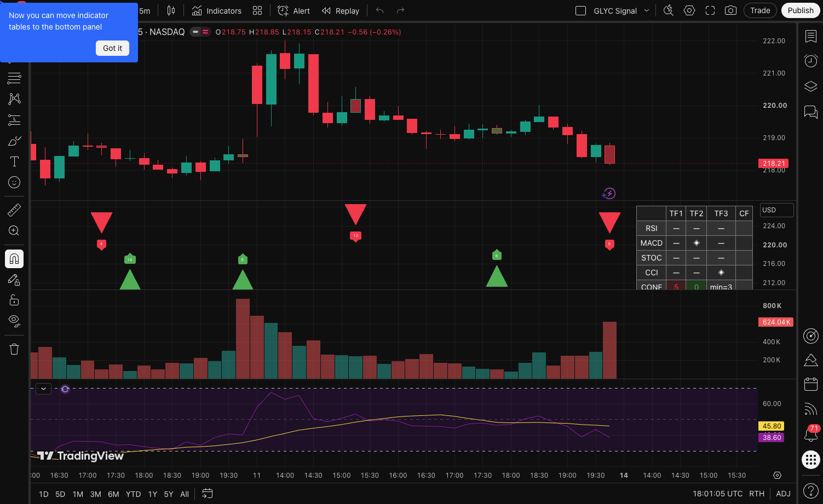823x504 pixels.
Task: Take a chart snapshot with camera icon
Action: point(730,10)
